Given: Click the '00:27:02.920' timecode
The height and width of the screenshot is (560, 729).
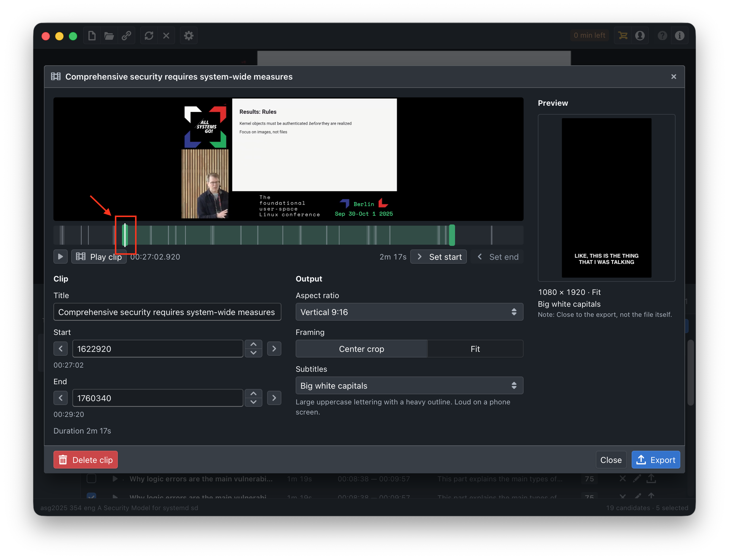Looking at the screenshot, I should (x=155, y=257).
